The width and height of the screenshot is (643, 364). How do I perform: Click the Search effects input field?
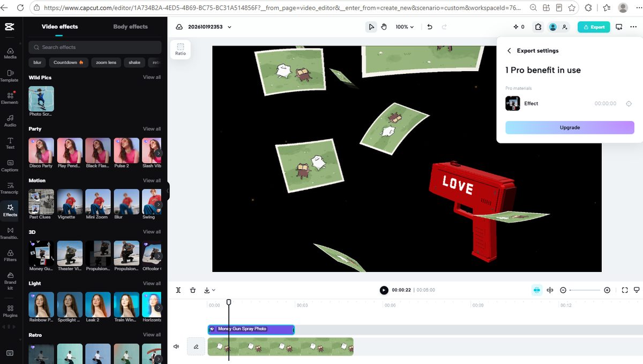coord(95,47)
